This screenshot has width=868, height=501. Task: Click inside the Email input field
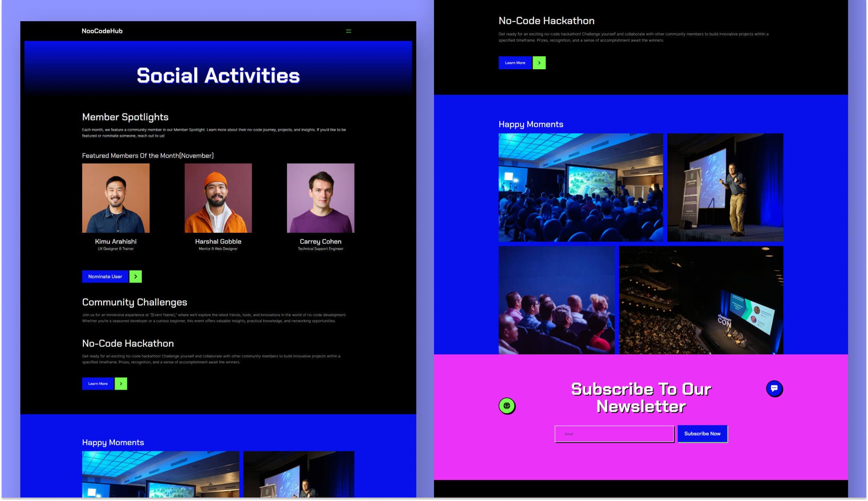[614, 434]
